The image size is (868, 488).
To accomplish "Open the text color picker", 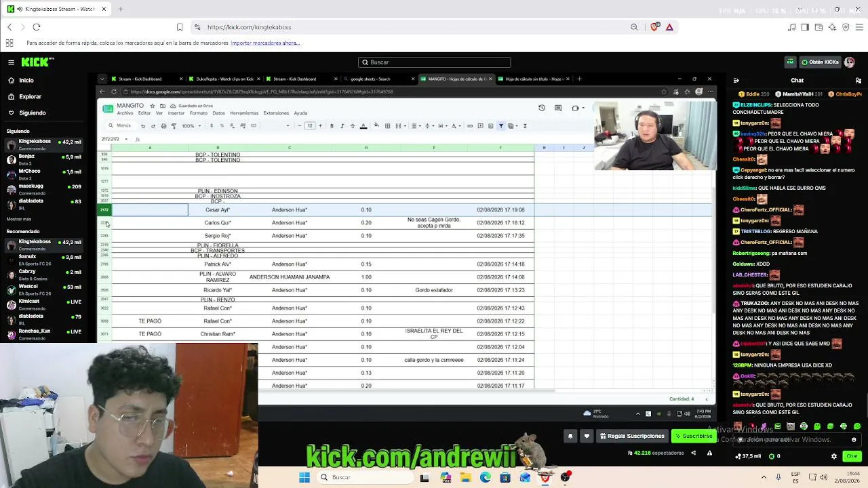I will (363, 126).
